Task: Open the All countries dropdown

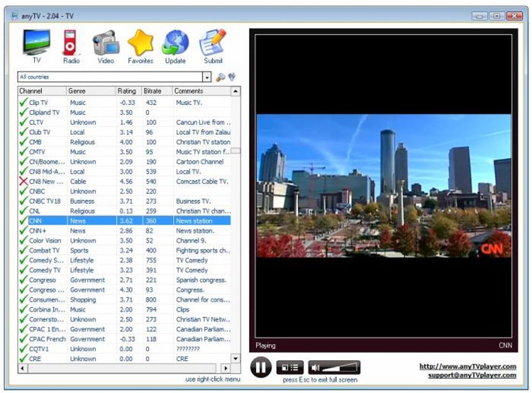Action: click(207, 77)
